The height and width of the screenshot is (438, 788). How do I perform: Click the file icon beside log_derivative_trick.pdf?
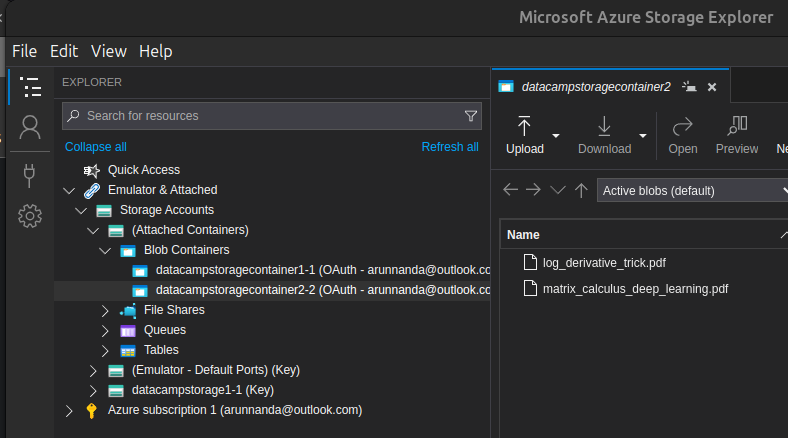coord(530,262)
